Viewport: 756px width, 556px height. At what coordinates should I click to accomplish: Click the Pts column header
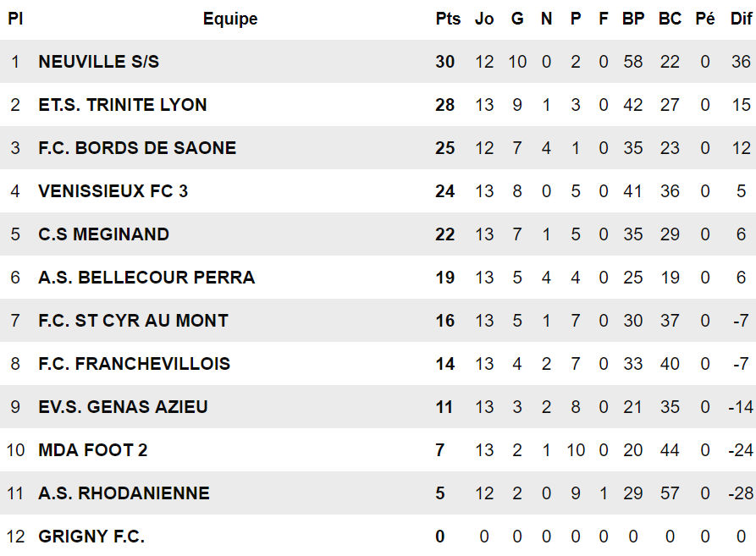448,19
